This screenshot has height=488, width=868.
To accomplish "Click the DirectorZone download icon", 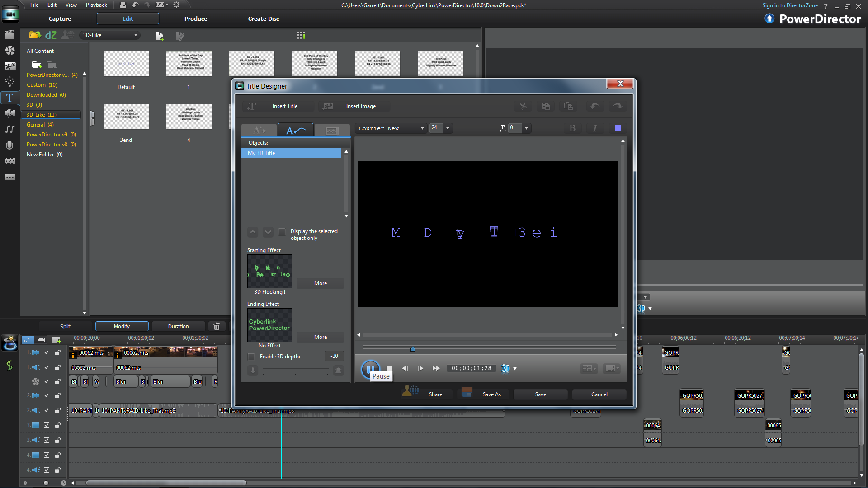I will pyautogui.click(x=51, y=35).
